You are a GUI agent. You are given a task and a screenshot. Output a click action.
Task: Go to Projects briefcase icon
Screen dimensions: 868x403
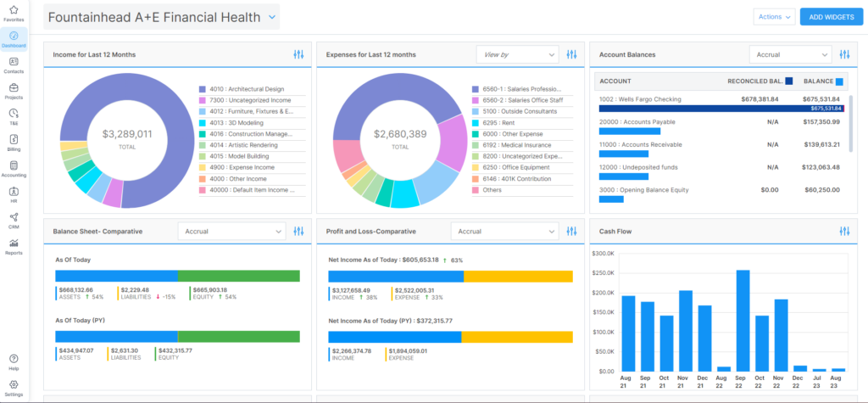coord(14,87)
